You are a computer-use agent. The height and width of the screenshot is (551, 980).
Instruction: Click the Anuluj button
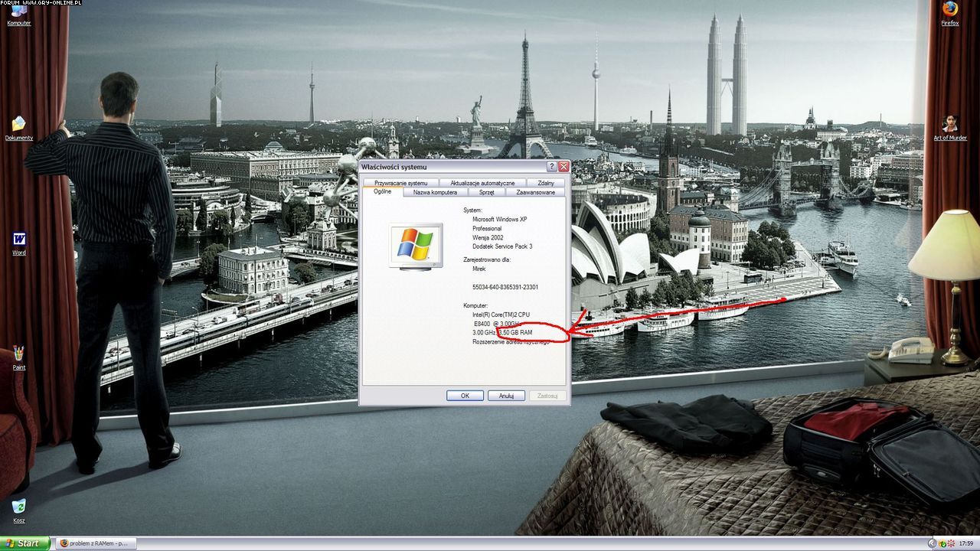coord(506,396)
